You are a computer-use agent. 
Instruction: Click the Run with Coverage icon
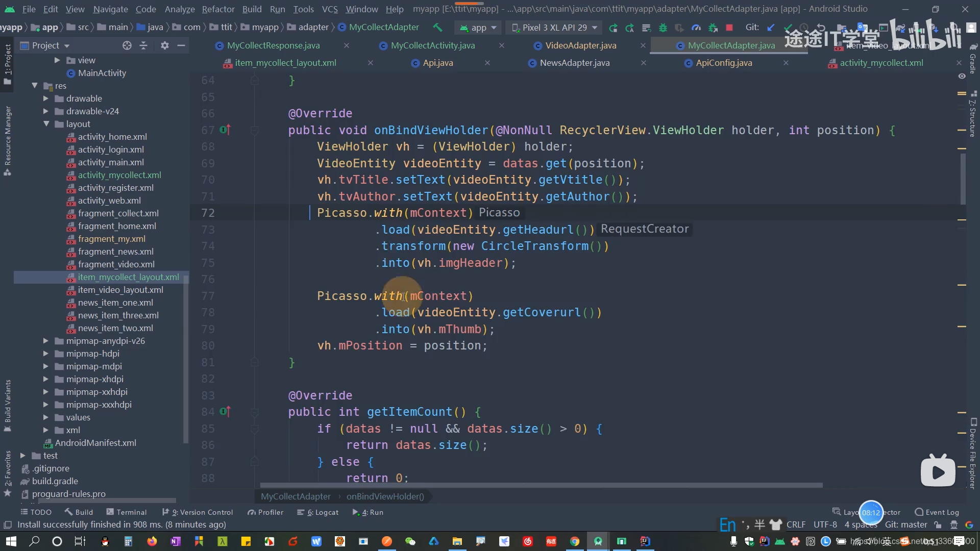[679, 28]
